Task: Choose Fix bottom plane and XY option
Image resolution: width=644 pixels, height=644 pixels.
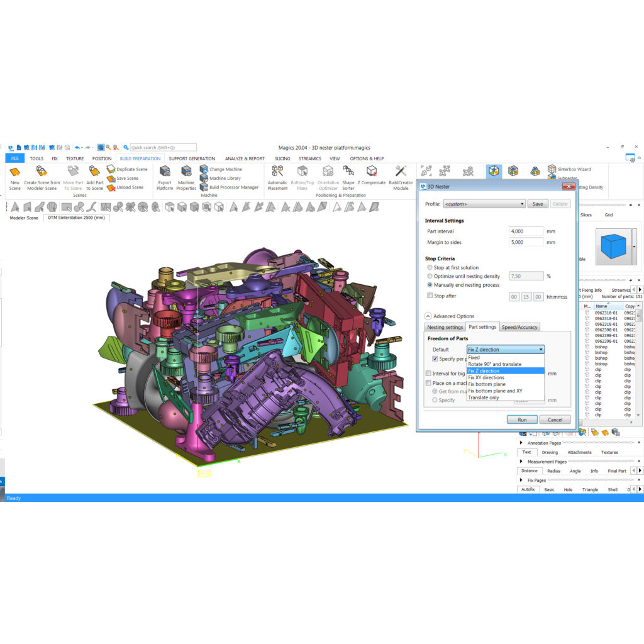Action: coord(506,391)
